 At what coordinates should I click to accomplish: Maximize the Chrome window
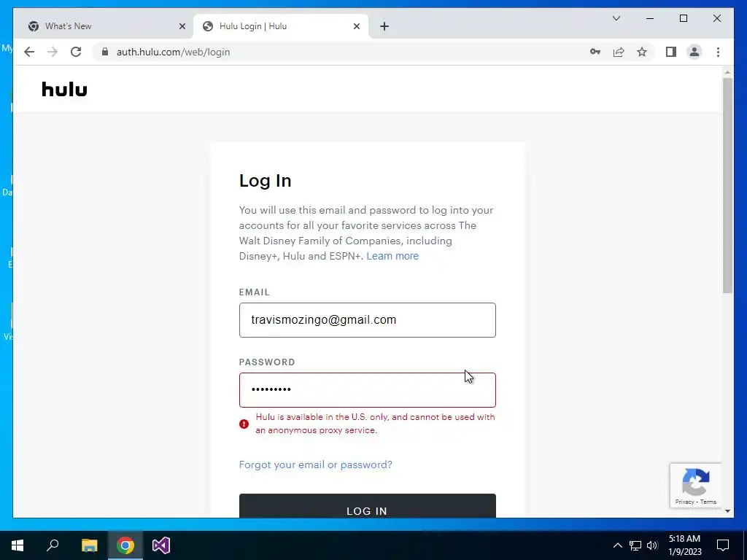click(x=683, y=18)
